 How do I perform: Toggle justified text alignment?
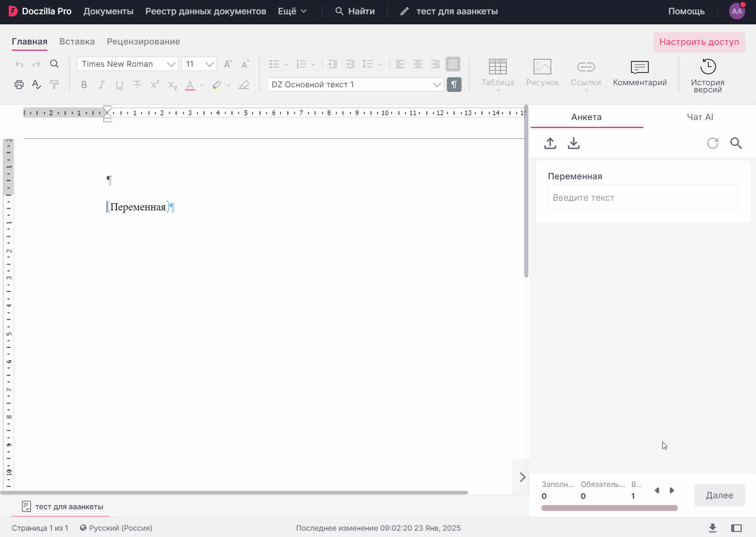pyautogui.click(x=453, y=64)
